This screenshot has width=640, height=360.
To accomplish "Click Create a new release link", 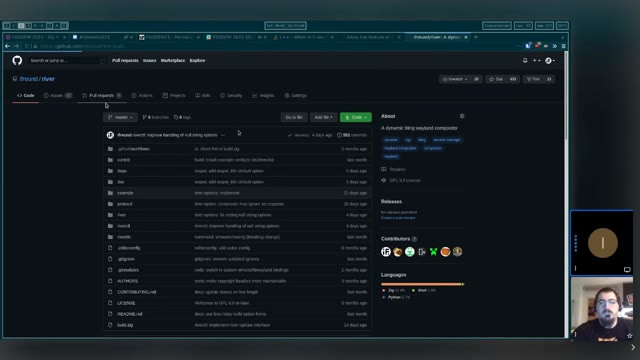I will [x=398, y=218].
